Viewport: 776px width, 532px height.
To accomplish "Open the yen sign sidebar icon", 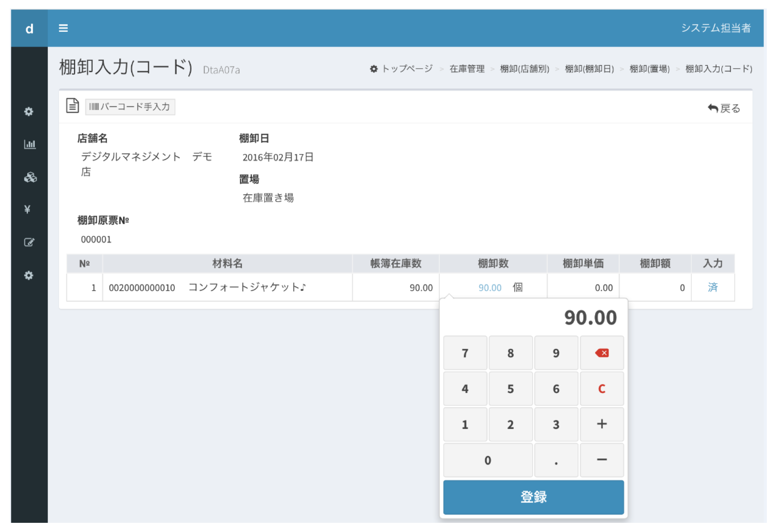I will [28, 209].
